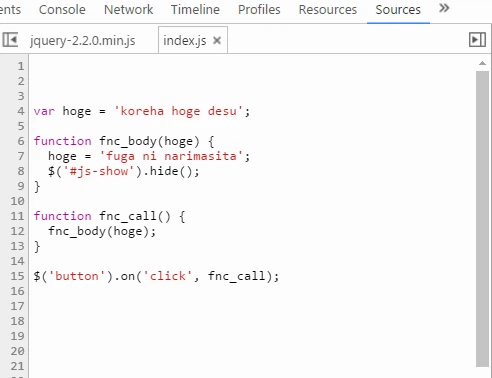Select the Sources panel tab
The width and height of the screenshot is (492, 378).
(x=398, y=10)
